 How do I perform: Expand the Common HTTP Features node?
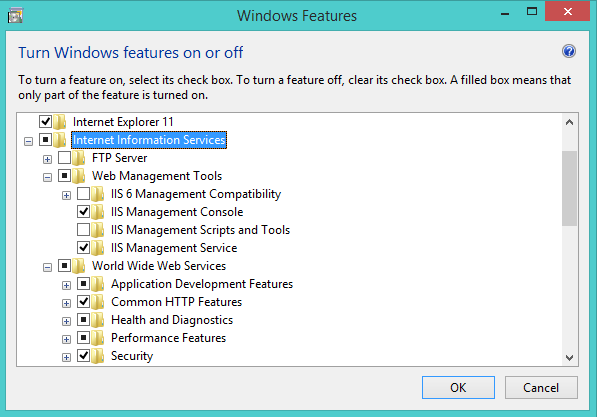[x=66, y=304]
